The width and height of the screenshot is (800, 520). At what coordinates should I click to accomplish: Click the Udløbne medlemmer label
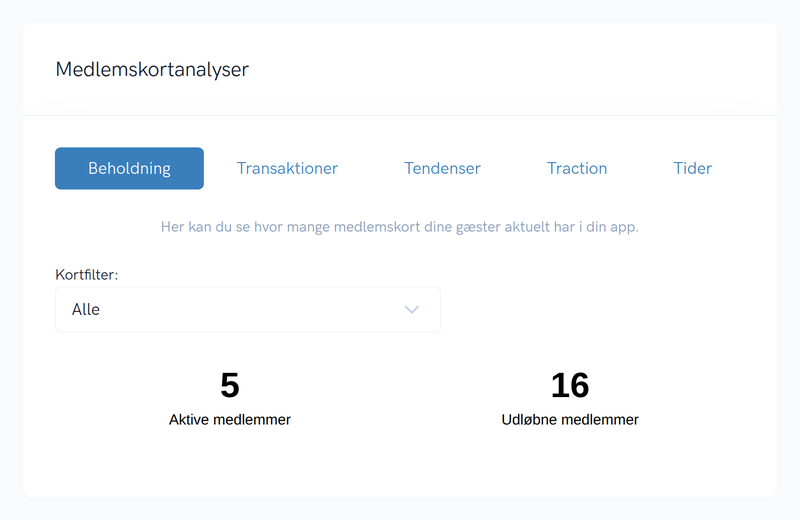pos(570,419)
